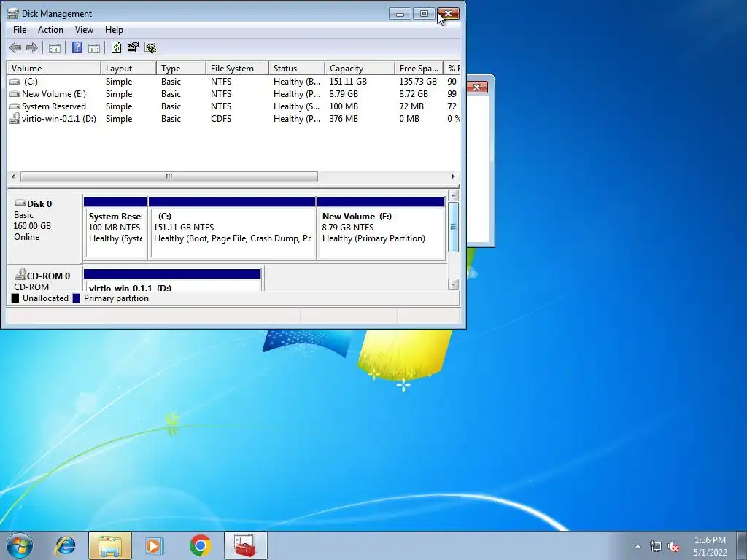This screenshot has height=560, width=747.
Task: Select the System Reserved drive icon in list
Action: point(15,106)
